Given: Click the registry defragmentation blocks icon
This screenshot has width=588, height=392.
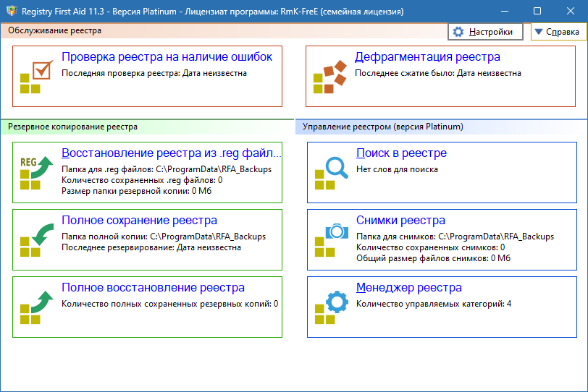Looking at the screenshot, I should tap(329, 77).
